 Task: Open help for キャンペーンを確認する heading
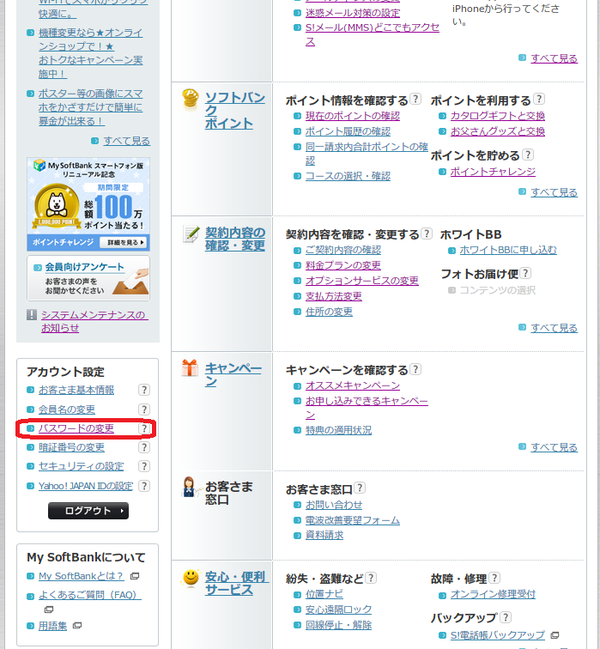tap(415, 369)
